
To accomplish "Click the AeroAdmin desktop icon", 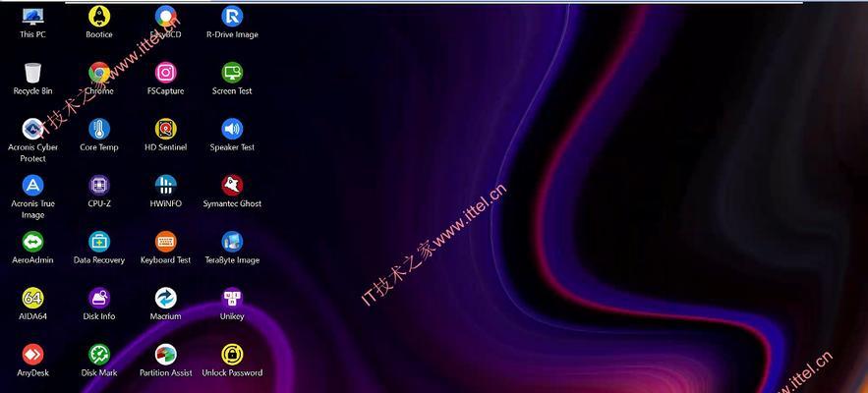I will point(32,242).
